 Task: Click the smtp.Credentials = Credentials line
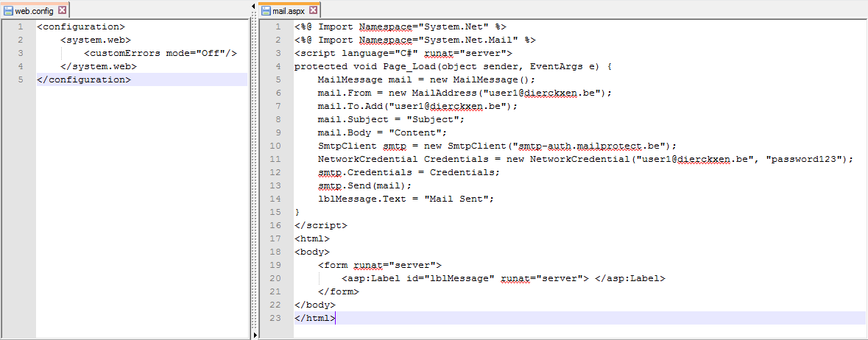click(x=409, y=173)
